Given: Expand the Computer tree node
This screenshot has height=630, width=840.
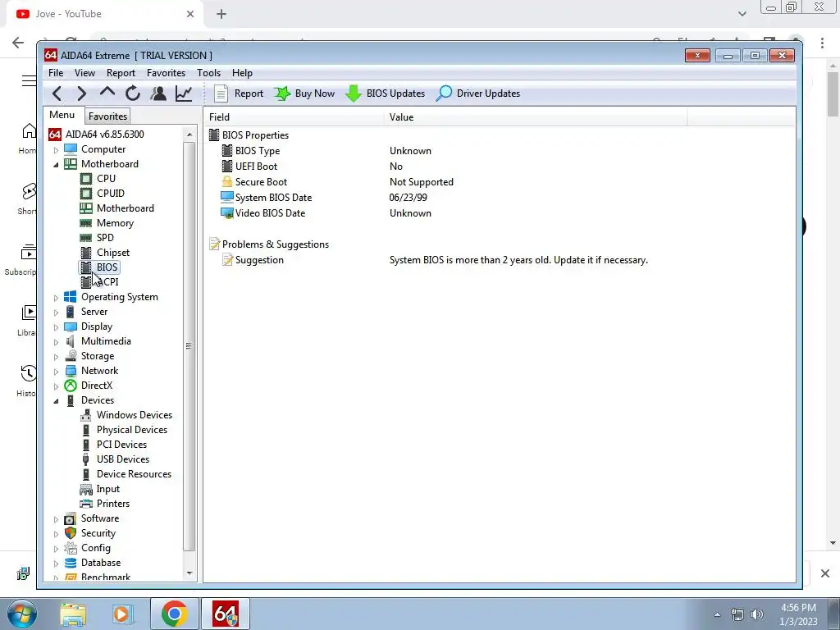Looking at the screenshot, I should click(x=56, y=150).
